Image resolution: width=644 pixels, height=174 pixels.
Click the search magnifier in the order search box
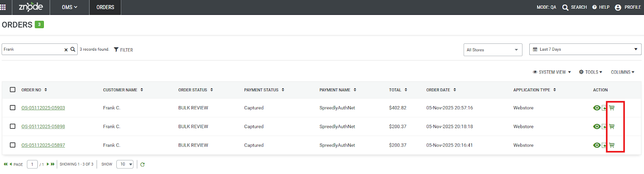point(73,49)
